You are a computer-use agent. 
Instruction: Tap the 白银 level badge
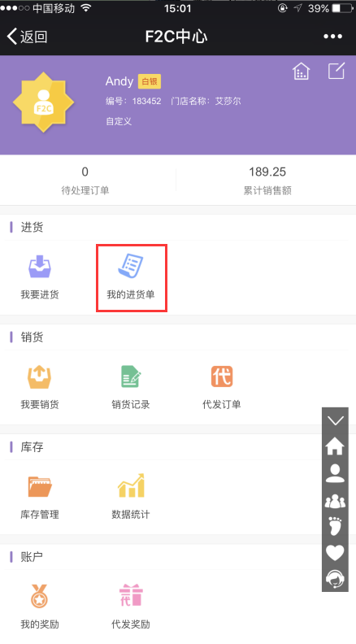[x=150, y=81]
